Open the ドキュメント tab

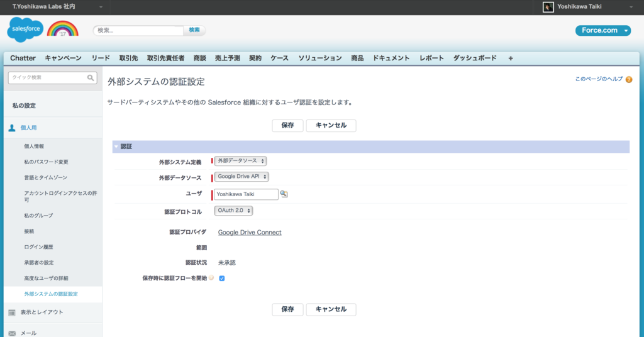pyautogui.click(x=391, y=58)
